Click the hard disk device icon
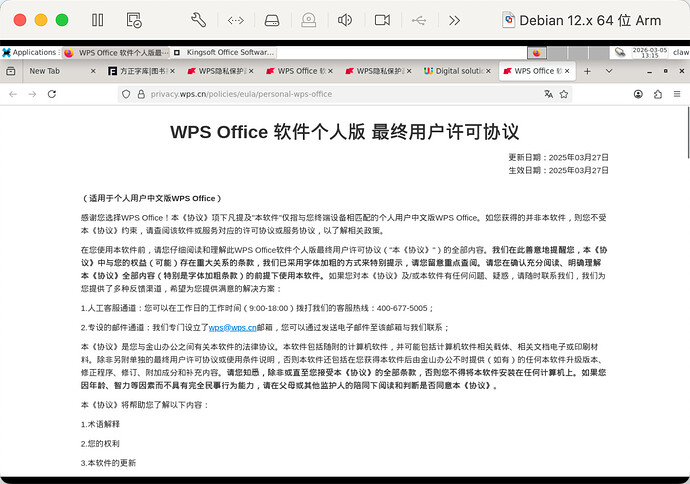690x484 pixels. tap(272, 20)
